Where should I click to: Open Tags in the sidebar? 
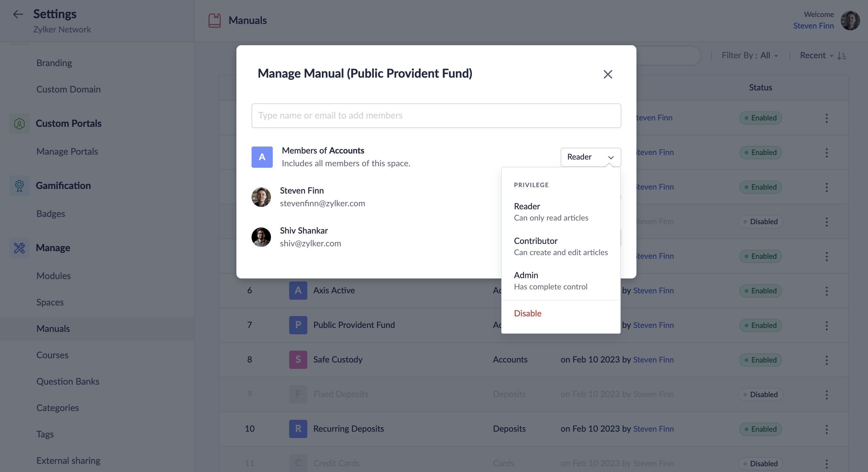pos(45,434)
